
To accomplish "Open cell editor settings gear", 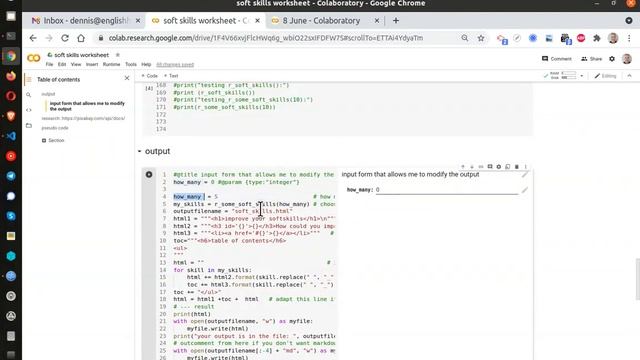I will 499,167.
